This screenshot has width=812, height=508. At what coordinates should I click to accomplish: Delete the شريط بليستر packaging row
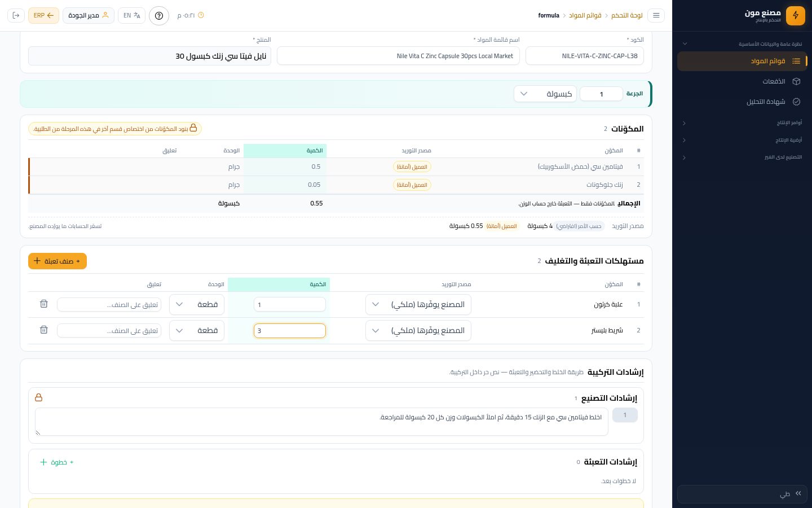click(44, 330)
